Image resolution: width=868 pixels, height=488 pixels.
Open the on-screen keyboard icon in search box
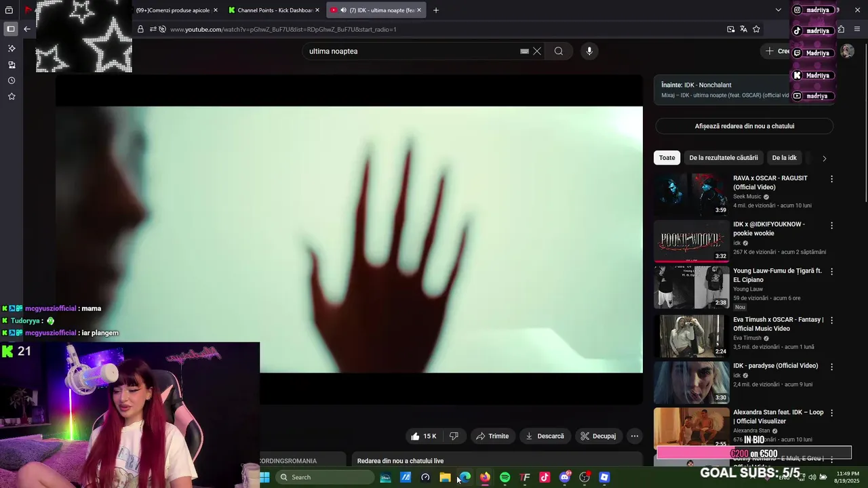coord(524,51)
